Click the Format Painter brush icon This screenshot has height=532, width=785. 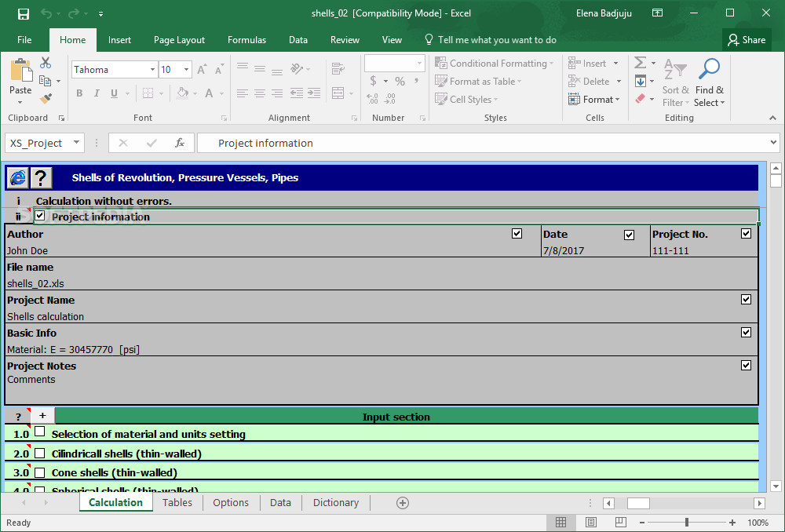[46, 98]
